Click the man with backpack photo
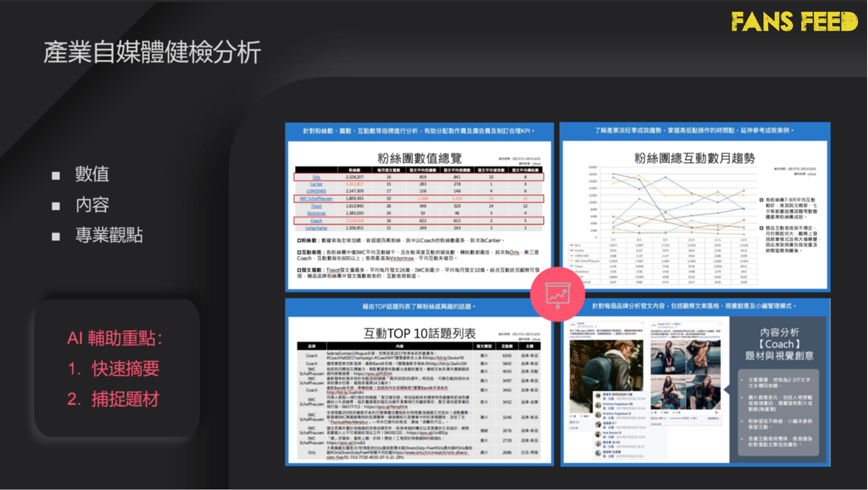 click(x=606, y=376)
